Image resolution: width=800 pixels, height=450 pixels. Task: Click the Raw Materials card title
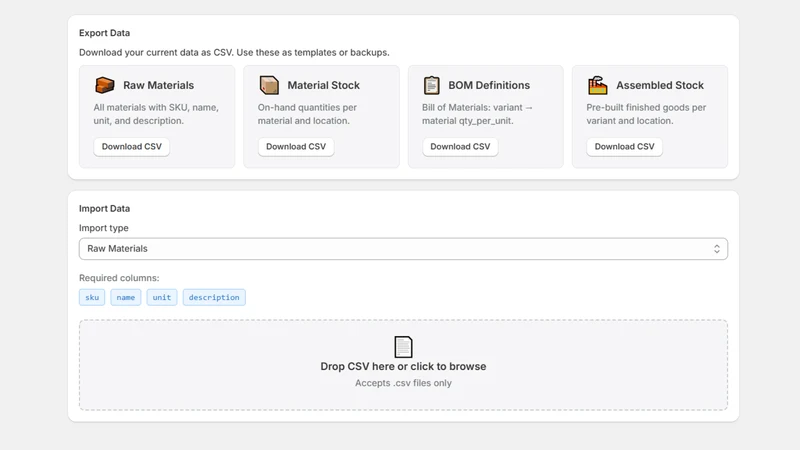(x=159, y=85)
